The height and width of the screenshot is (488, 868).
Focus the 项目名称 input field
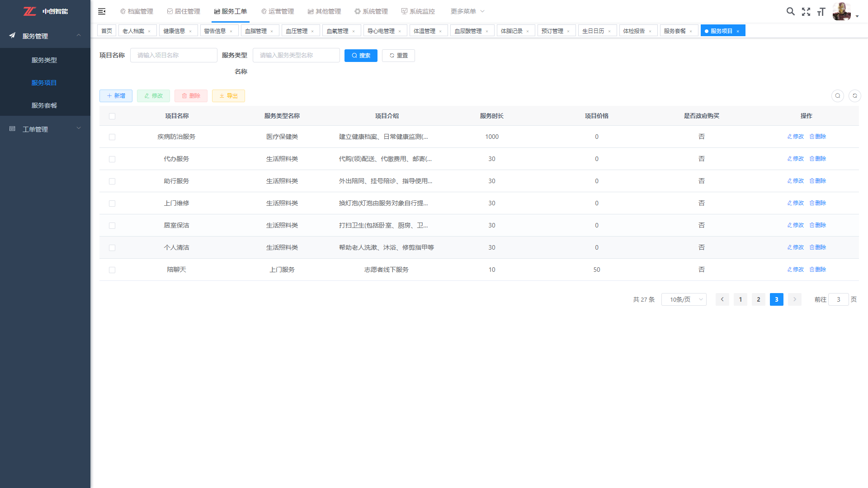coord(174,55)
